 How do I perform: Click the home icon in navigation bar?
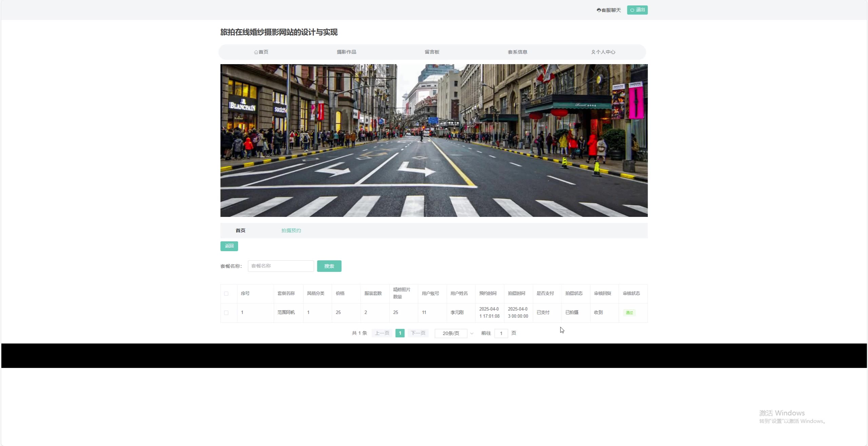[x=256, y=52]
